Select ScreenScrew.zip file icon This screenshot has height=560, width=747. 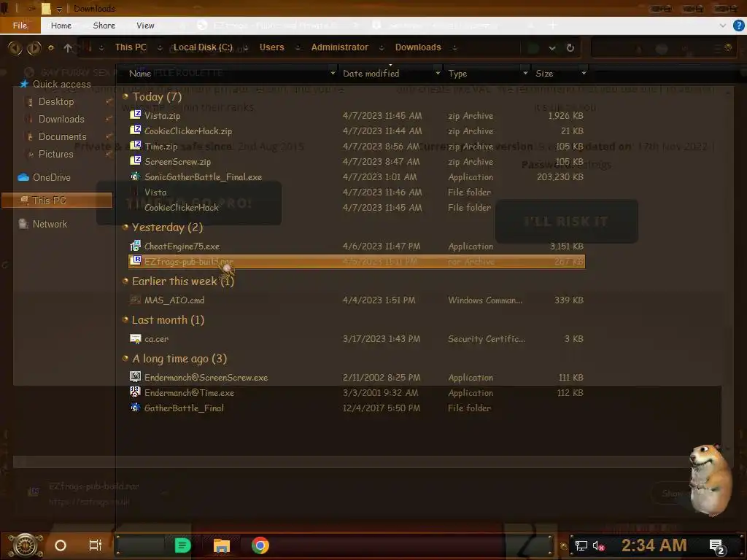[135, 160]
